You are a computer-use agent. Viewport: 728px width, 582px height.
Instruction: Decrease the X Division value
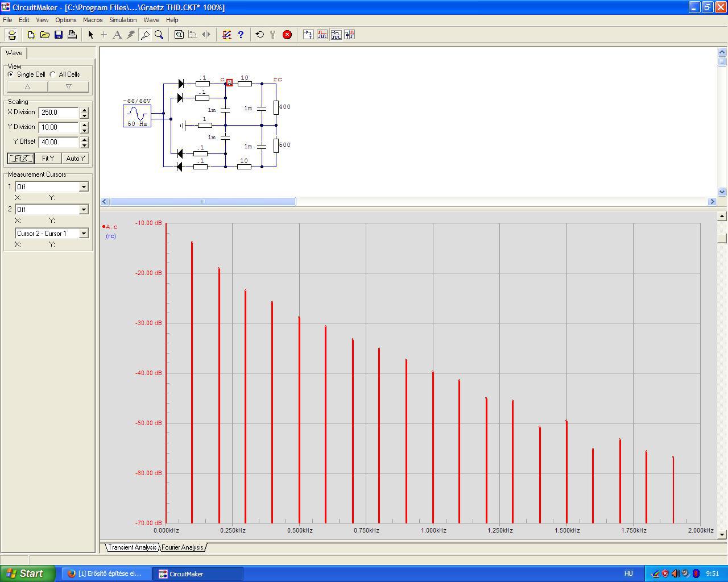[x=84, y=115]
